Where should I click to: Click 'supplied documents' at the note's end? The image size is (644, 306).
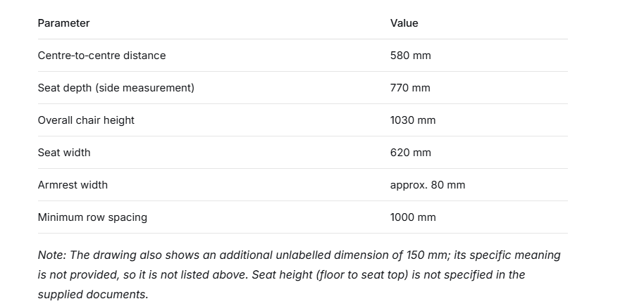point(92,295)
